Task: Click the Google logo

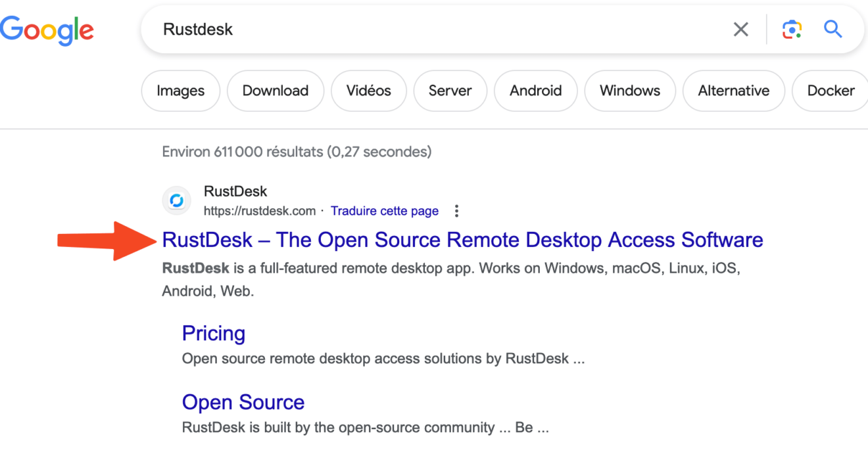Action: pos(47,30)
